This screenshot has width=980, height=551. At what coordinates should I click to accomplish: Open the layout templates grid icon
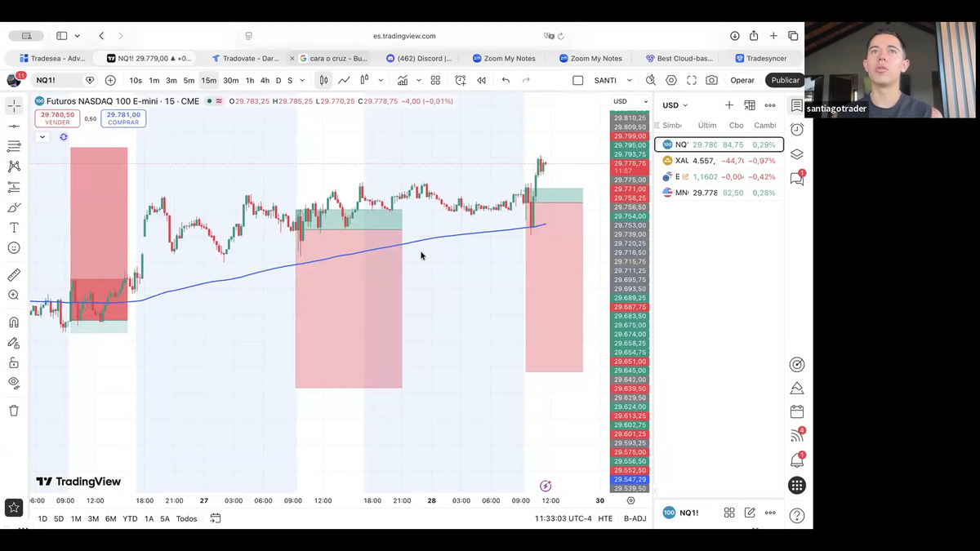[435, 80]
